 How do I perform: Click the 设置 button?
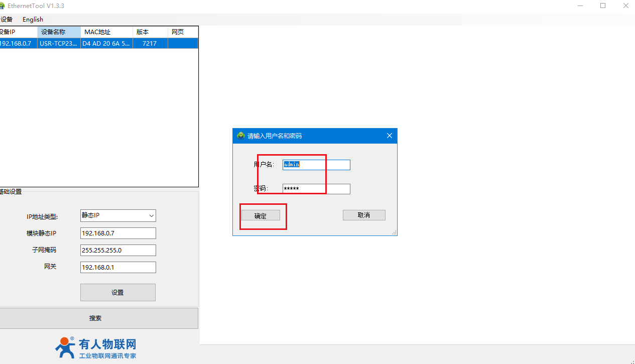click(117, 292)
